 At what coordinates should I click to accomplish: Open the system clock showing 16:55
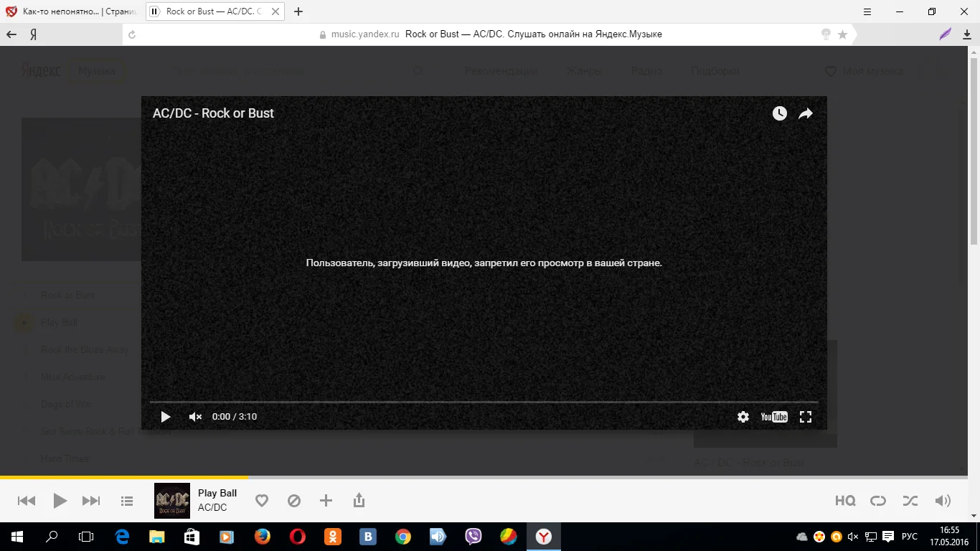click(x=949, y=537)
